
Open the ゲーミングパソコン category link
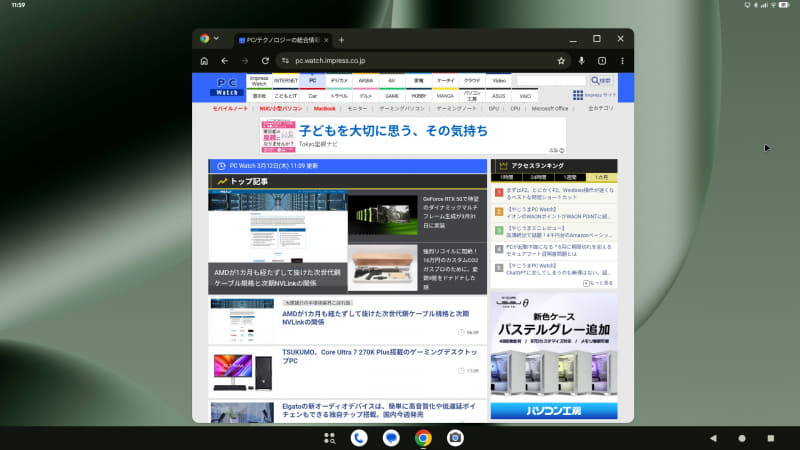click(x=402, y=109)
